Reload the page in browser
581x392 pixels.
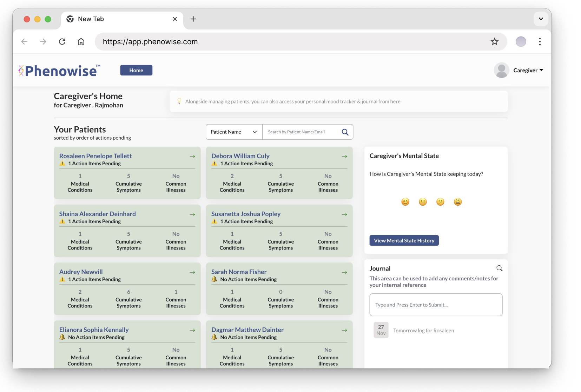(62, 42)
